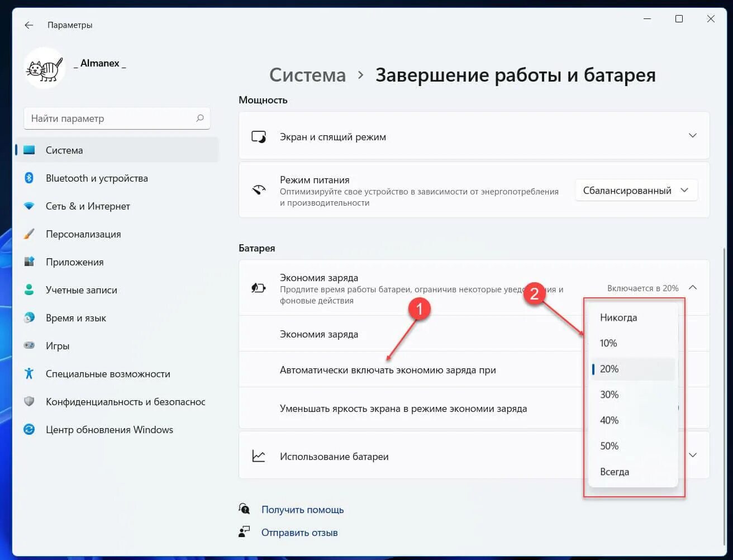Choose 30% battery threshold option
733x560 pixels.
click(x=633, y=395)
